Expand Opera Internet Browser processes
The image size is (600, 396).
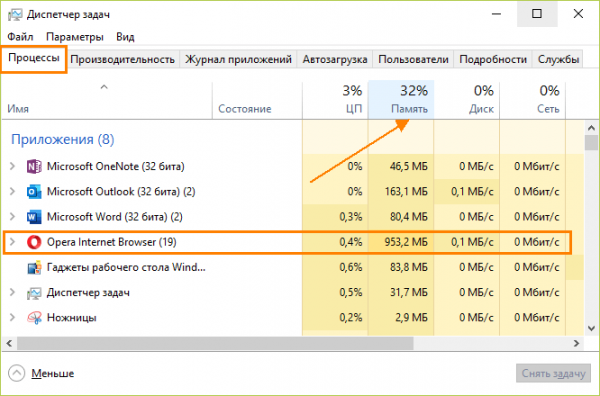[12, 242]
